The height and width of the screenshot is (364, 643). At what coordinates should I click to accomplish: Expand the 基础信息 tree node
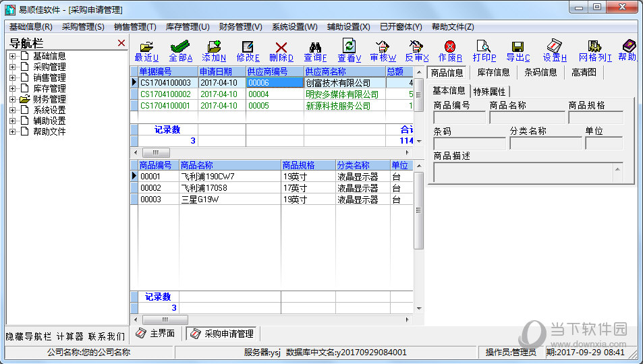[x=13, y=56]
